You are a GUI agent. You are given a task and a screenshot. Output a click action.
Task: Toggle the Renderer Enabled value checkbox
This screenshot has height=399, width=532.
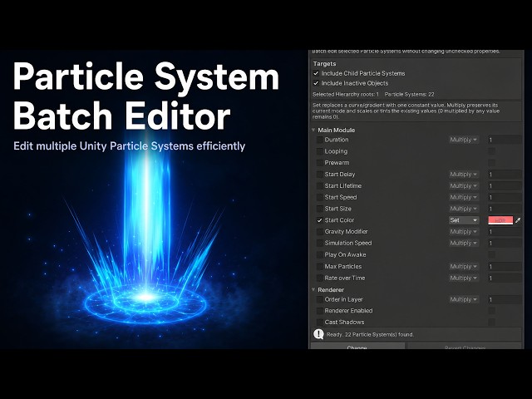(491, 311)
